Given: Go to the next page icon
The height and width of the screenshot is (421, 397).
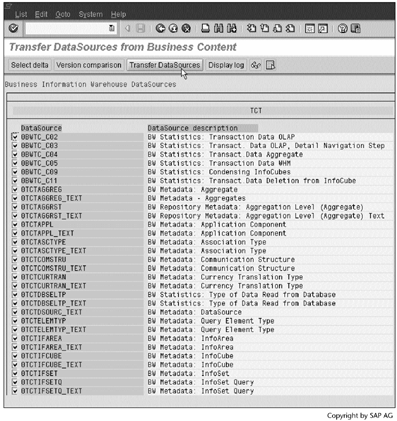Looking at the screenshot, I should [277, 29].
